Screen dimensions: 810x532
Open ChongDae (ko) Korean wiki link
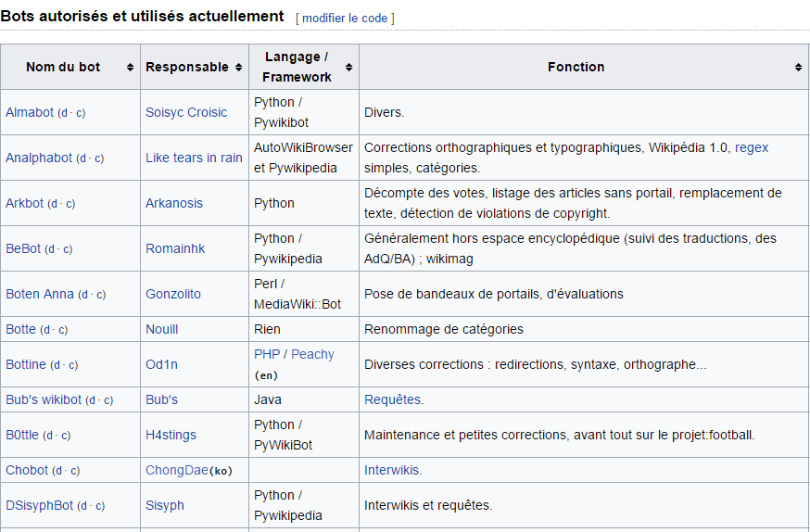coord(221,471)
